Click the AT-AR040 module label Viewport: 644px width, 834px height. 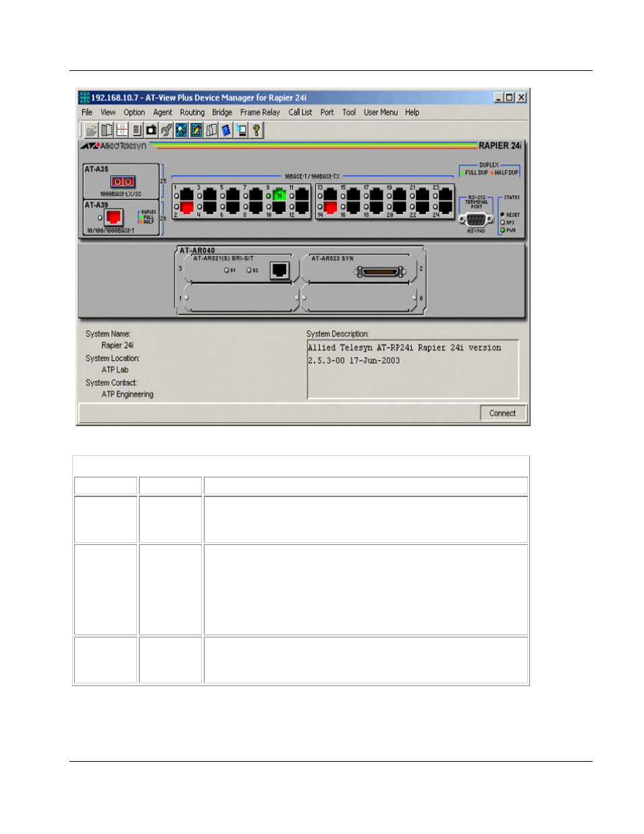pyautogui.click(x=197, y=251)
